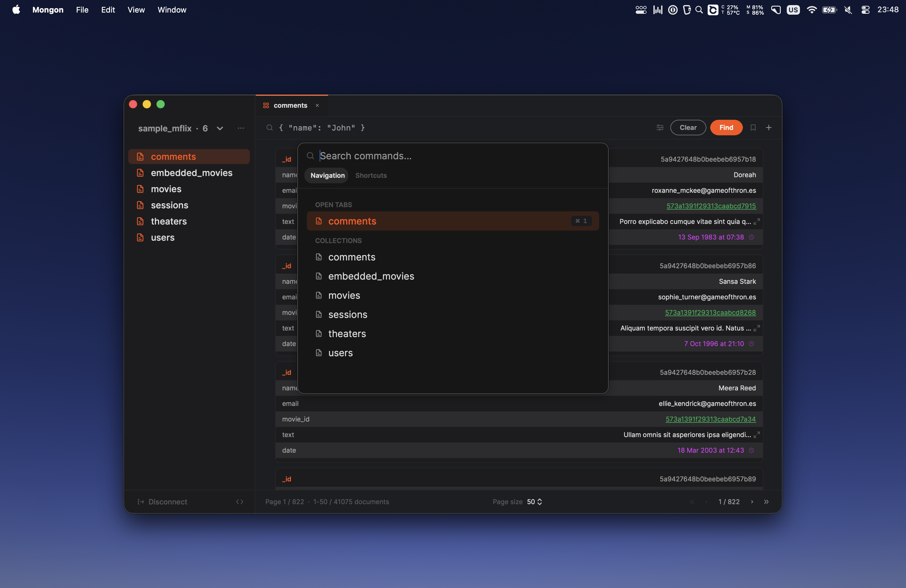Expand the Ullam omnis text field
Screen dimensions: 906x588
point(757,434)
